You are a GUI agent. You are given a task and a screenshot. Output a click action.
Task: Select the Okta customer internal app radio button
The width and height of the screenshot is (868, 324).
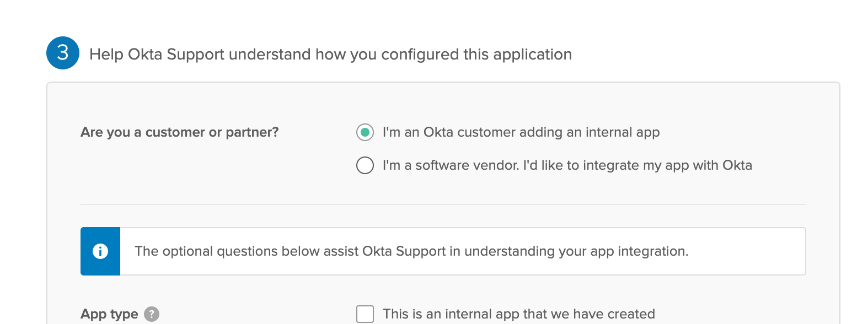coord(365,132)
